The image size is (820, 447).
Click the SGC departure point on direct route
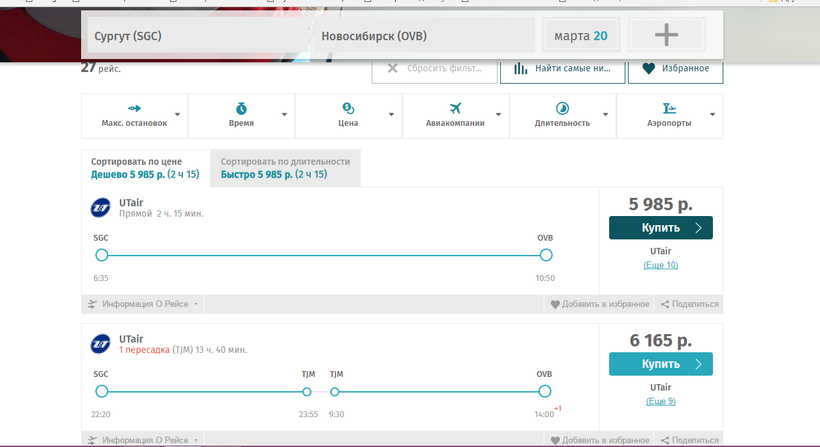[102, 255]
